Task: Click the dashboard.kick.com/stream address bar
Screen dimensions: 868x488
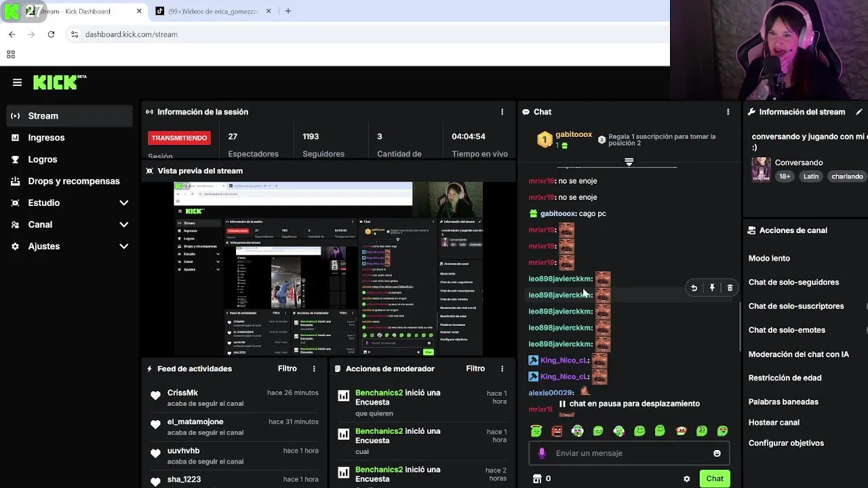Action: pos(131,35)
